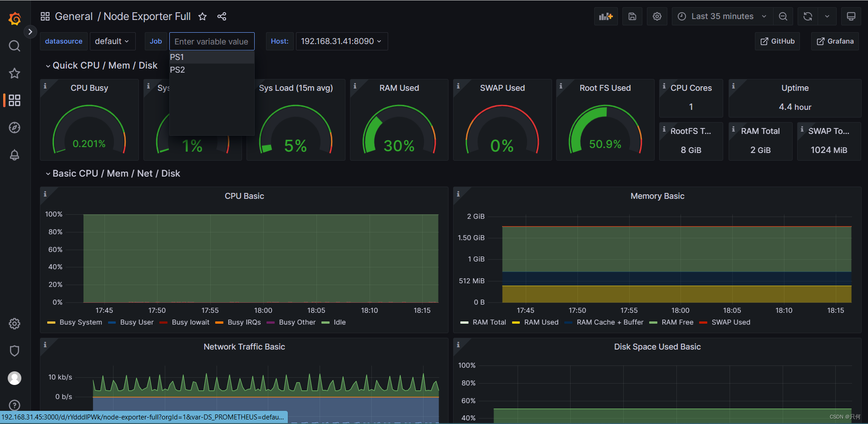Open the refresh interval dropdown
The height and width of the screenshot is (424, 868).
pyautogui.click(x=827, y=16)
